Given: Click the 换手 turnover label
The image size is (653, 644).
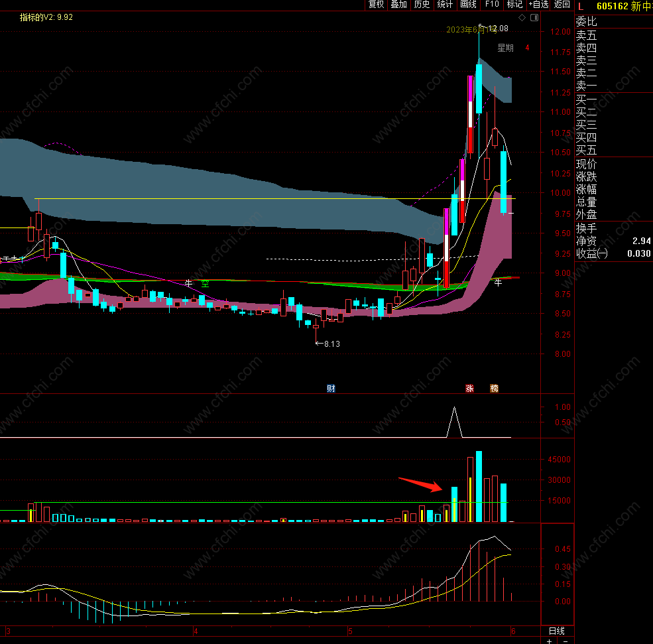Looking at the screenshot, I should click(x=586, y=228).
